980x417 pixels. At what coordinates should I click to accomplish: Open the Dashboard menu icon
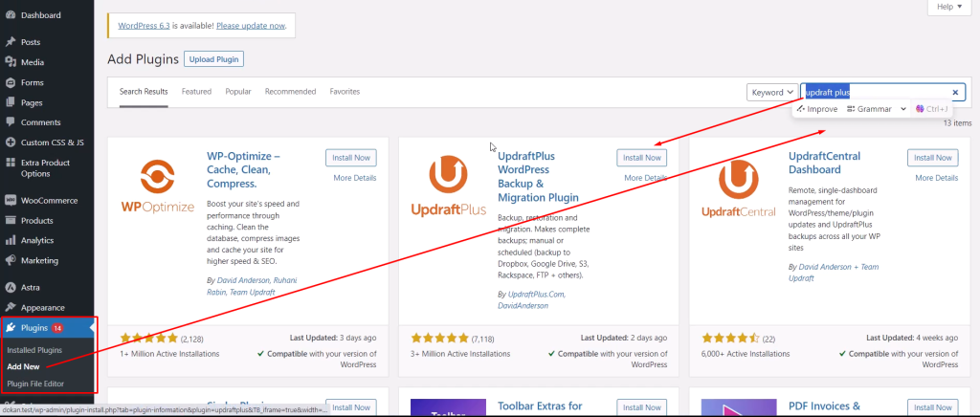10,15
